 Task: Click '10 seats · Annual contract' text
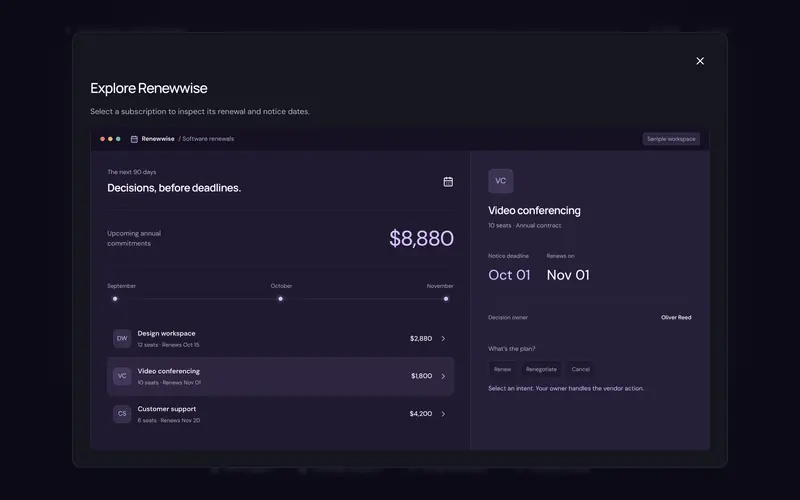coord(524,226)
